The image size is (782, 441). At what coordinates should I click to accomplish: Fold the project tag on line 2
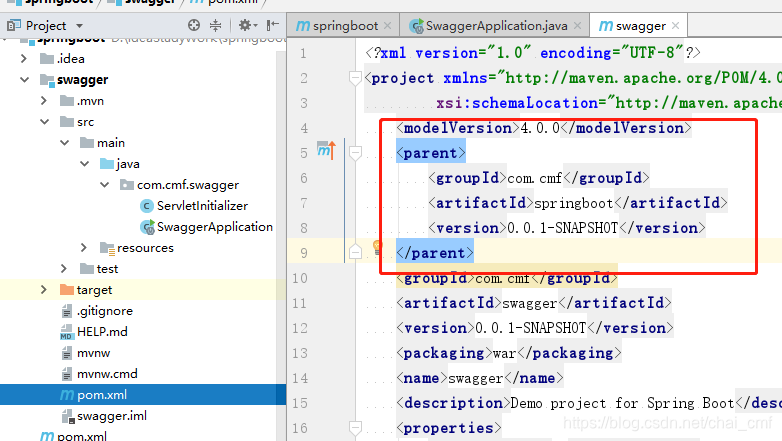point(355,78)
